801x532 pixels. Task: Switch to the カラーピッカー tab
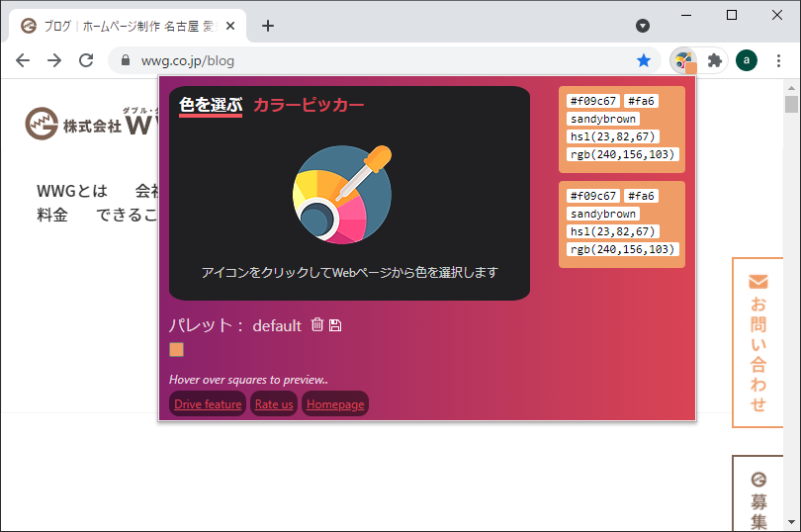click(x=309, y=105)
